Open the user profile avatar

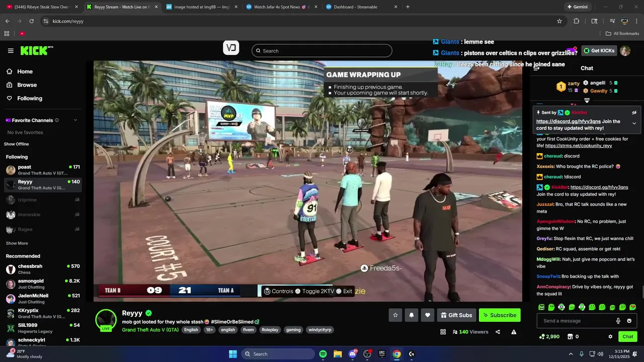pos(625,51)
